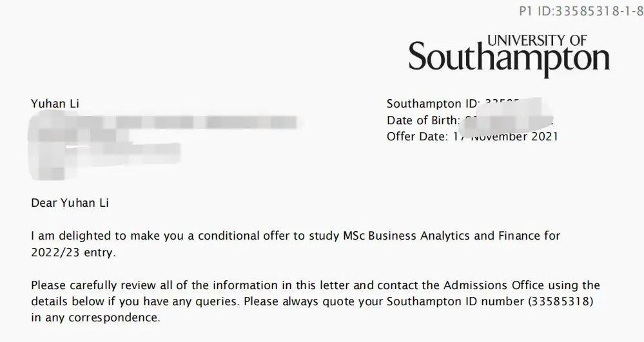Click the blurred address block
This screenshot has width=644, height=342.
pyautogui.click(x=129, y=140)
